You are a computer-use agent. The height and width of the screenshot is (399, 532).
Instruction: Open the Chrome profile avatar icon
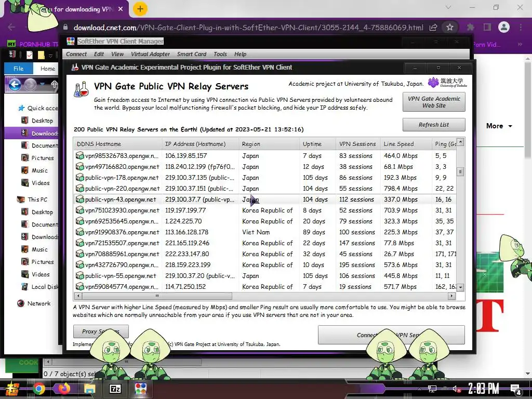pyautogui.click(x=504, y=27)
